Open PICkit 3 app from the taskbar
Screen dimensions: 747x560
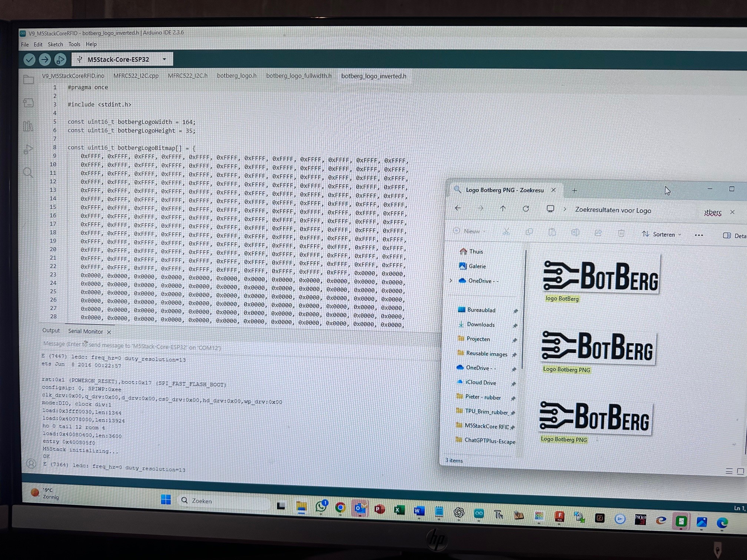(x=640, y=519)
